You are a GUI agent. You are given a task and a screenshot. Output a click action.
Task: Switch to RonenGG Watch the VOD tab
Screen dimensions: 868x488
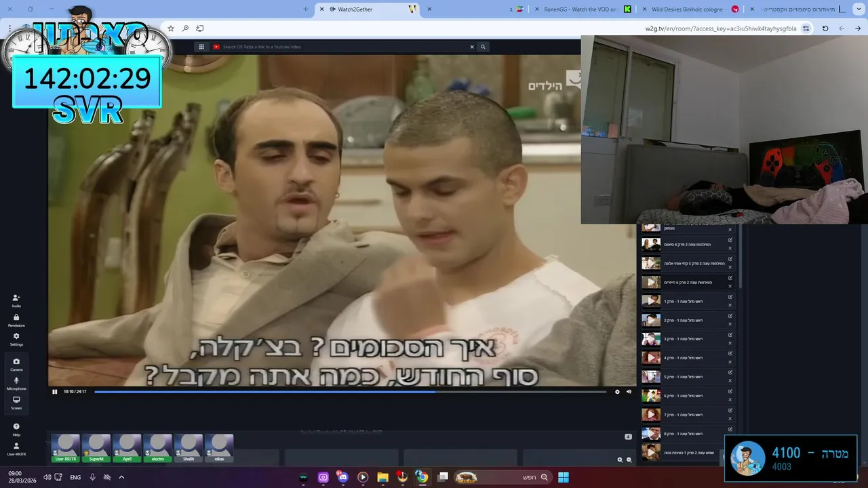(x=581, y=9)
